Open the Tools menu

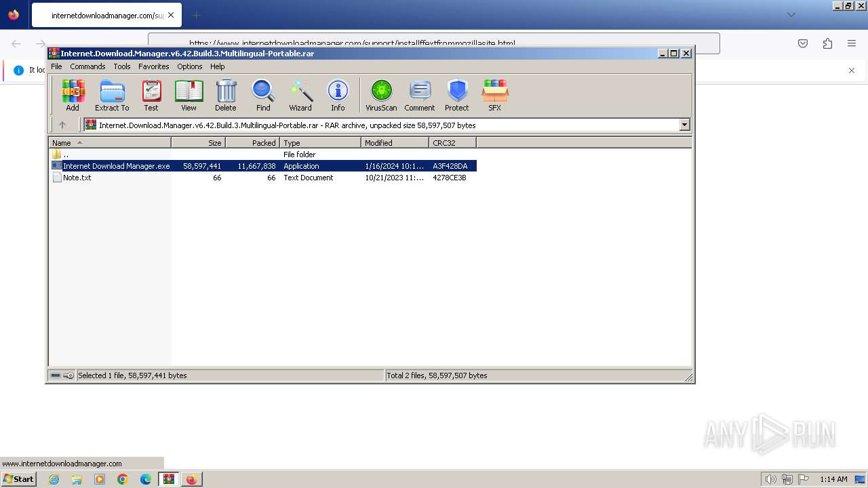pos(122,66)
